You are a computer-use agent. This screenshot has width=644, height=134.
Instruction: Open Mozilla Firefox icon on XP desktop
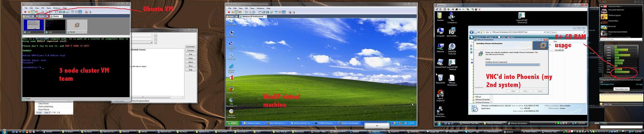click(231, 90)
